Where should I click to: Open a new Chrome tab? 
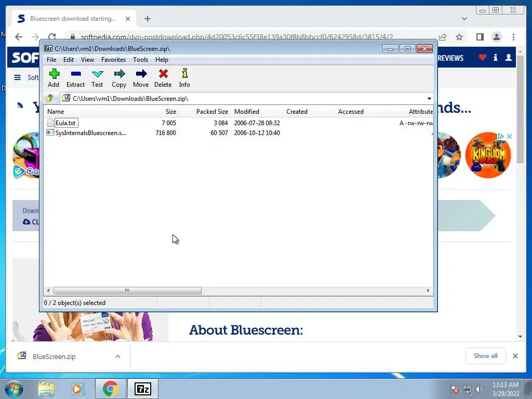(147, 19)
